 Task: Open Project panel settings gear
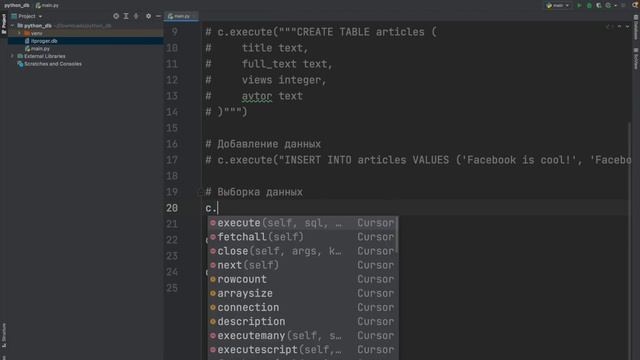(x=148, y=16)
